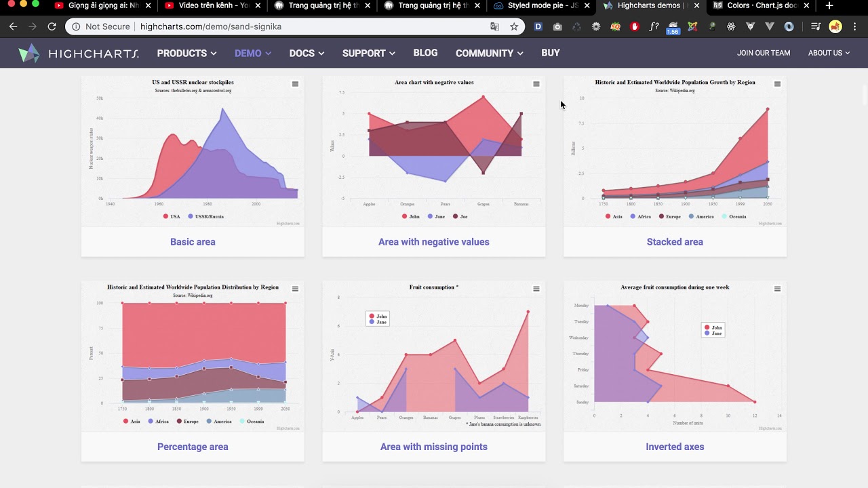Image resolution: width=868 pixels, height=488 pixels.
Task: Open a new browser tab
Action: 829,5
